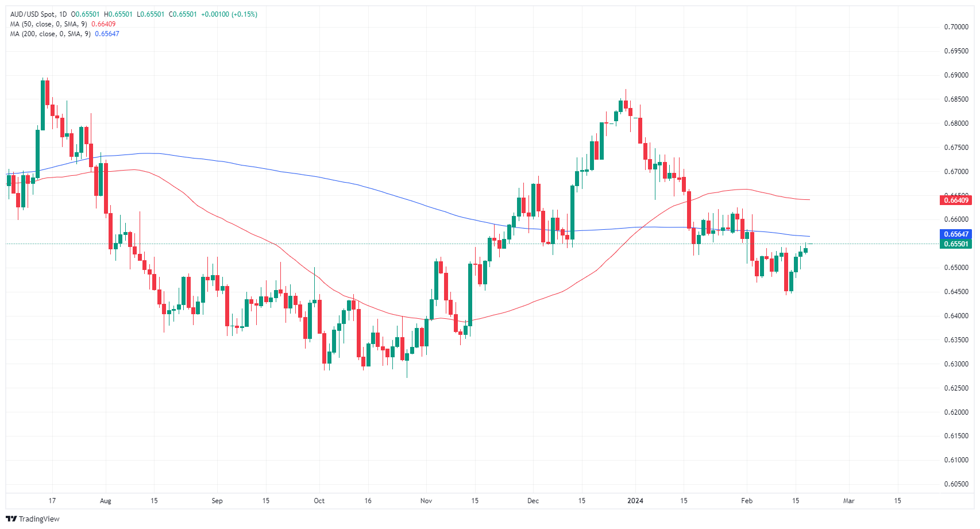Click the 1D interval label in legend
The height and width of the screenshot is (529, 980).
pyautogui.click(x=63, y=14)
